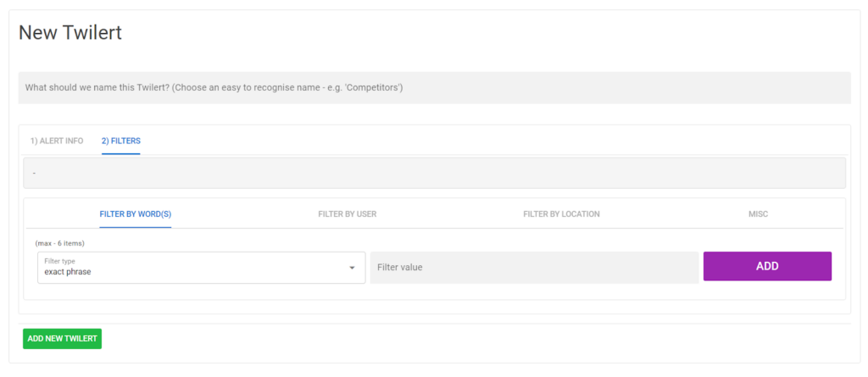
Task: Click the 'exact phrase' selected value
Action: pyautogui.click(x=68, y=272)
